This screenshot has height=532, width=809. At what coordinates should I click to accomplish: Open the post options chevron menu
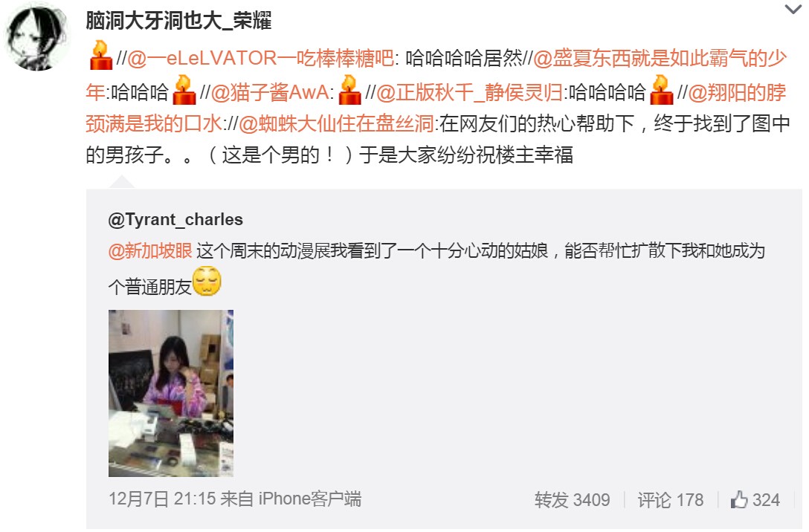pos(793,9)
